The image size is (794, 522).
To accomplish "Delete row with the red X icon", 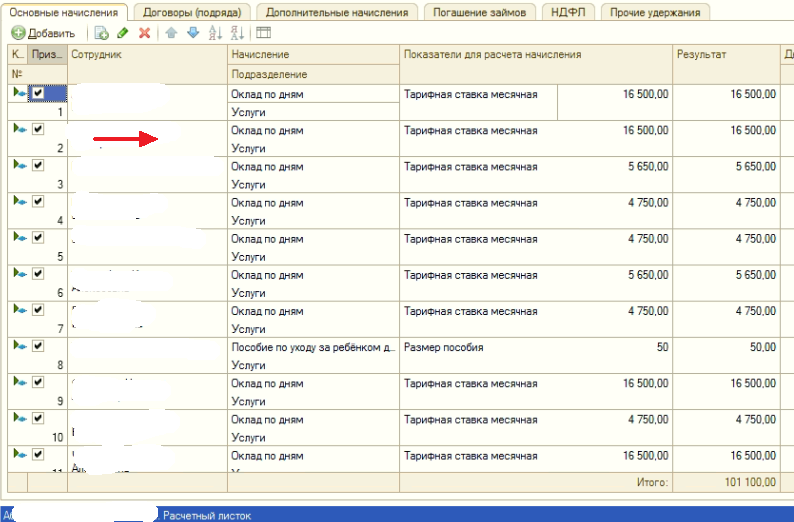I will click(x=145, y=33).
